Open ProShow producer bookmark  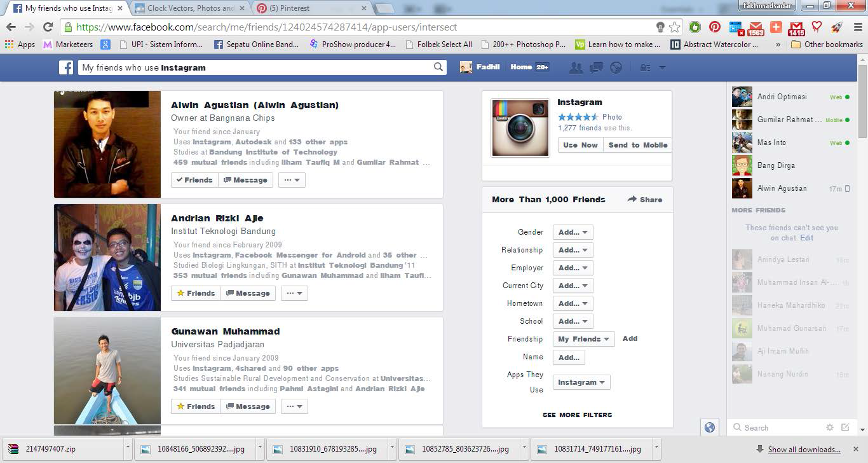[x=353, y=45]
